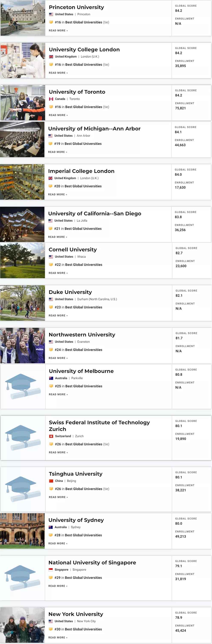Click the New York University snowy students photo
212x644 pixels.
(x=22, y=625)
